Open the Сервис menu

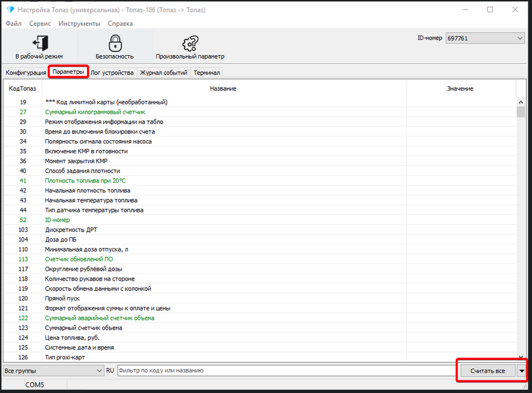click(x=40, y=24)
